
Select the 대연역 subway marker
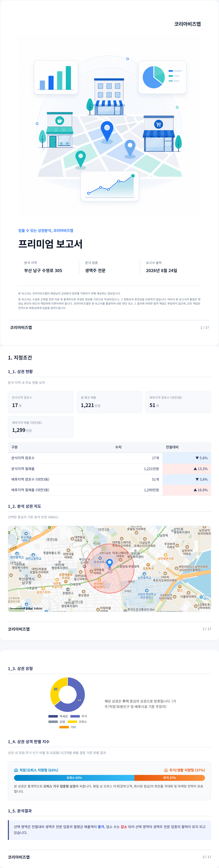tap(71, 584)
